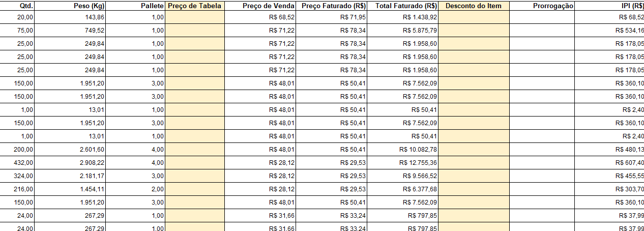The height and width of the screenshot is (231, 644).
Task: Click the Preço de Tabela header
Action: pyautogui.click(x=195, y=6)
